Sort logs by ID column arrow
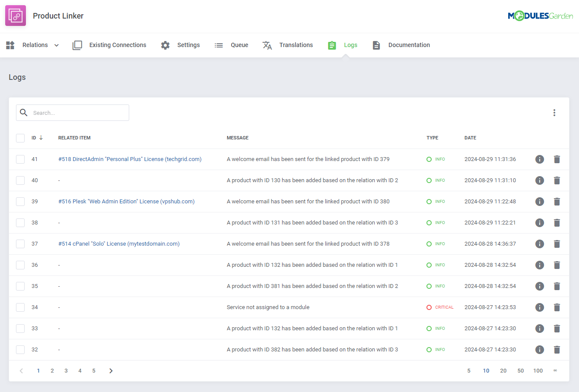Image resolution: width=579 pixels, height=392 pixels. pyautogui.click(x=41, y=138)
